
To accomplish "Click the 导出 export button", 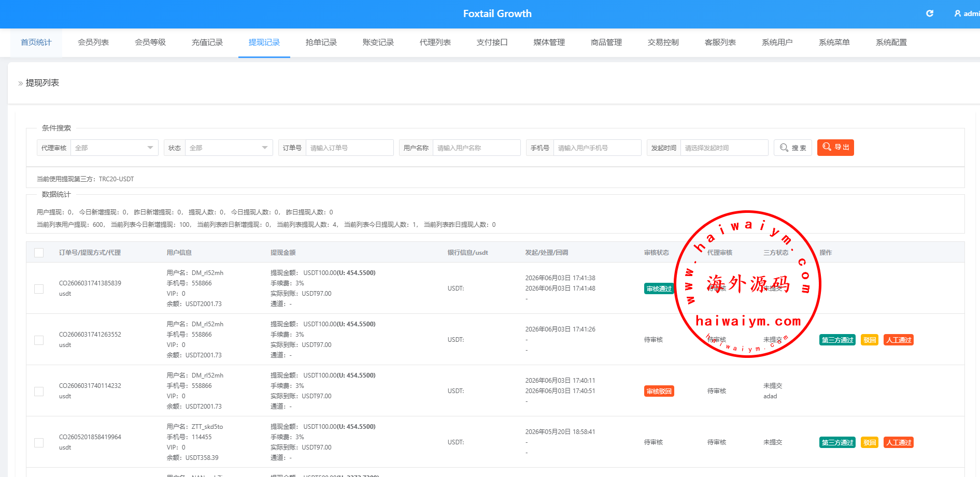I will (x=835, y=148).
